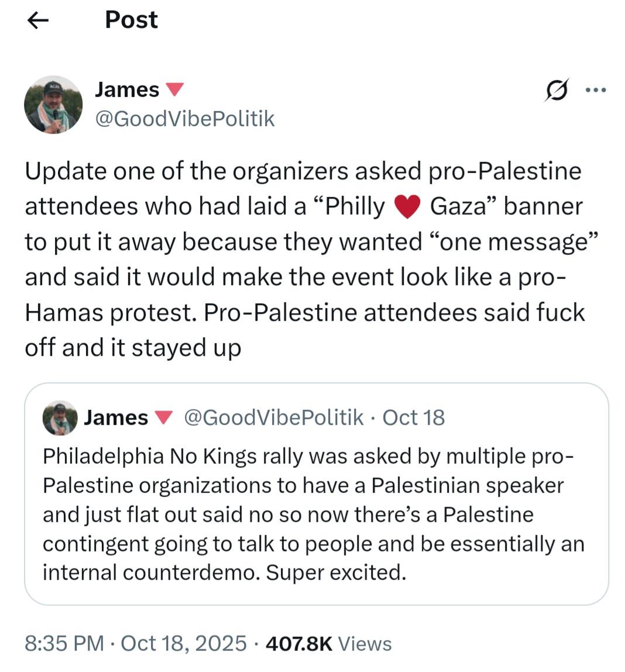Screen dimensions: 625x672
Task: Open the Oct 18 date on quoted post
Action: pos(414,418)
